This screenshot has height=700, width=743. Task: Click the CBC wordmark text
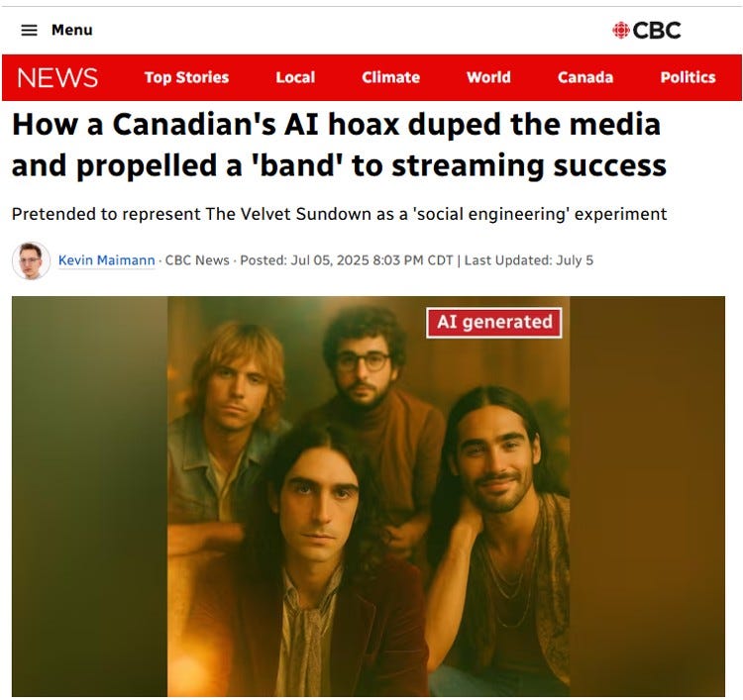click(x=657, y=31)
